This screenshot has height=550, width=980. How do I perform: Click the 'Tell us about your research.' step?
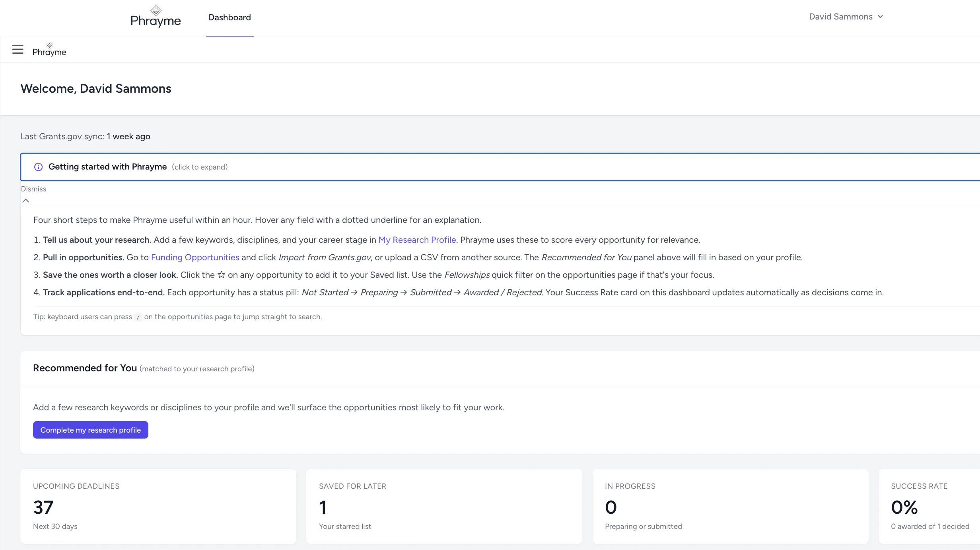pyautogui.click(x=97, y=240)
